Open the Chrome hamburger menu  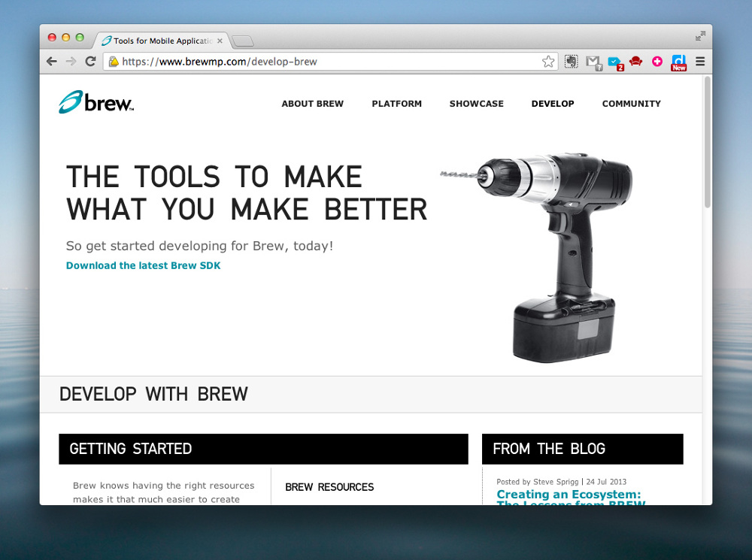coord(700,62)
